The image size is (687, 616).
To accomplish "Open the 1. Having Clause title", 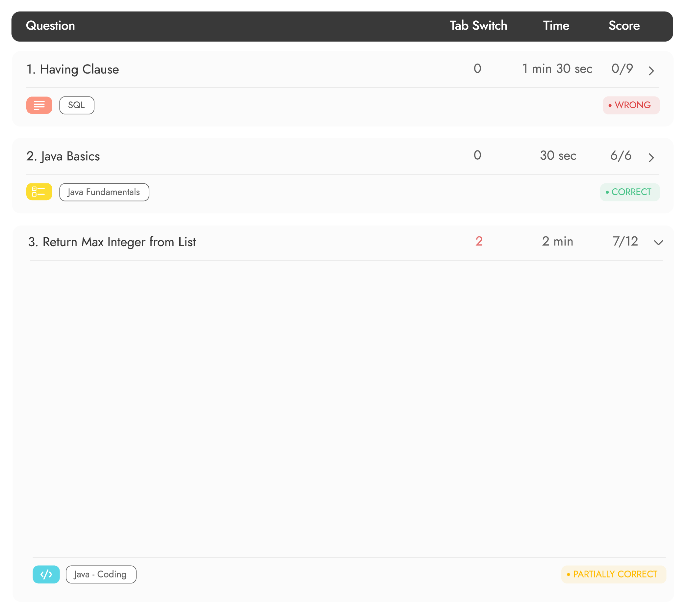I will [73, 69].
